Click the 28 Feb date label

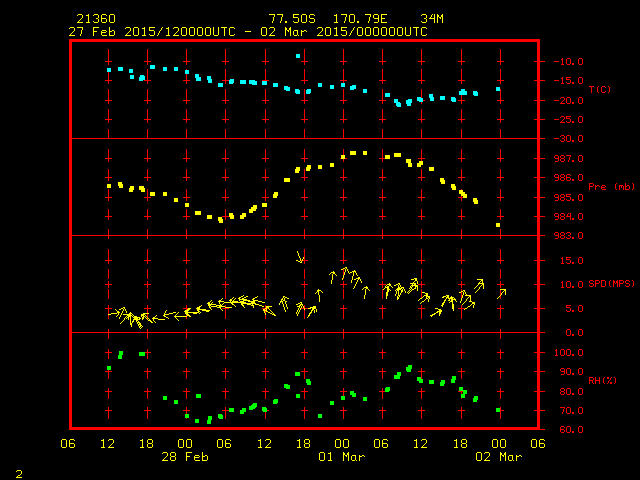[x=185, y=457]
